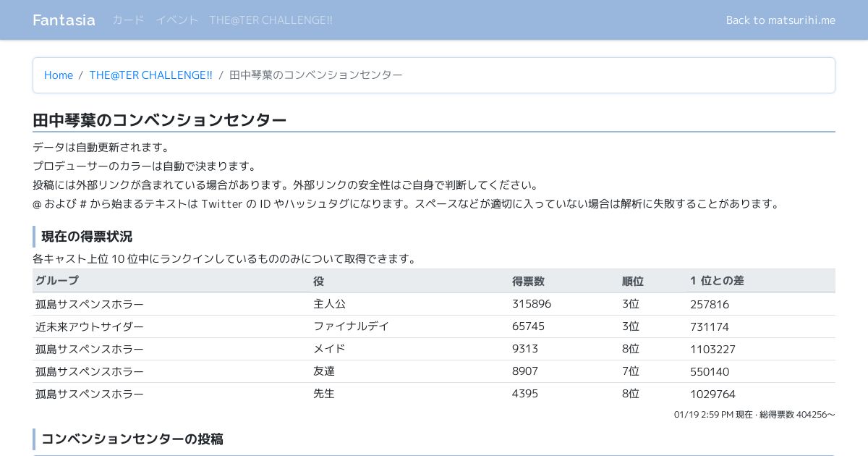868x456 pixels.
Task: Follow the Back to matsurihi.me link
Action: [x=780, y=20]
